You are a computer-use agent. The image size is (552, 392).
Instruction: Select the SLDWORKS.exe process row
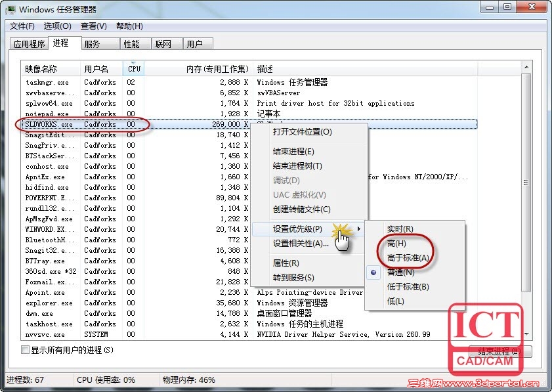(x=249, y=124)
